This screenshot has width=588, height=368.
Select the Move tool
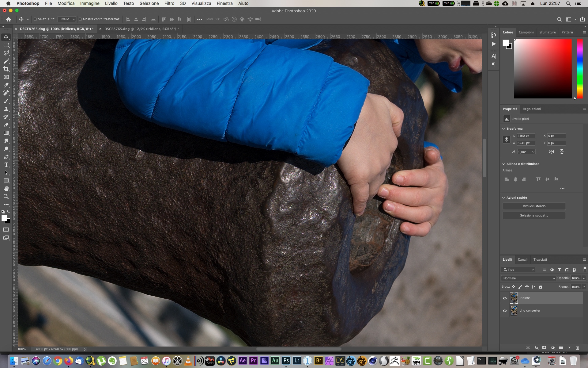6,37
